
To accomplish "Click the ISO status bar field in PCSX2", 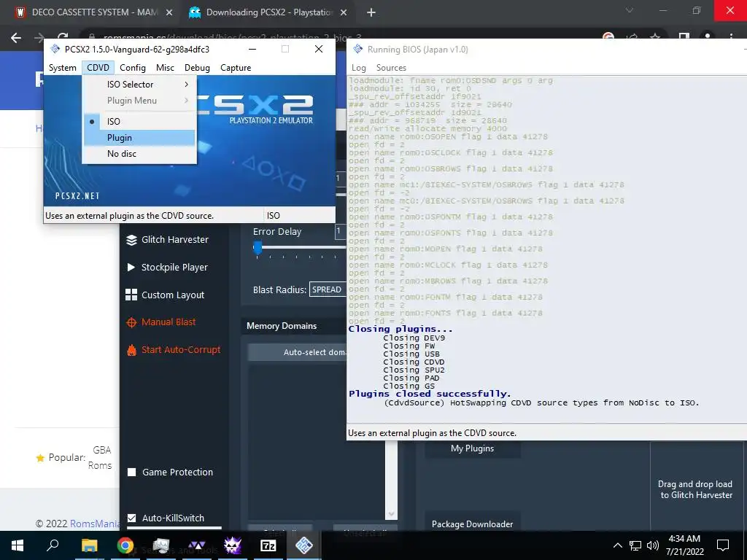I will click(299, 216).
